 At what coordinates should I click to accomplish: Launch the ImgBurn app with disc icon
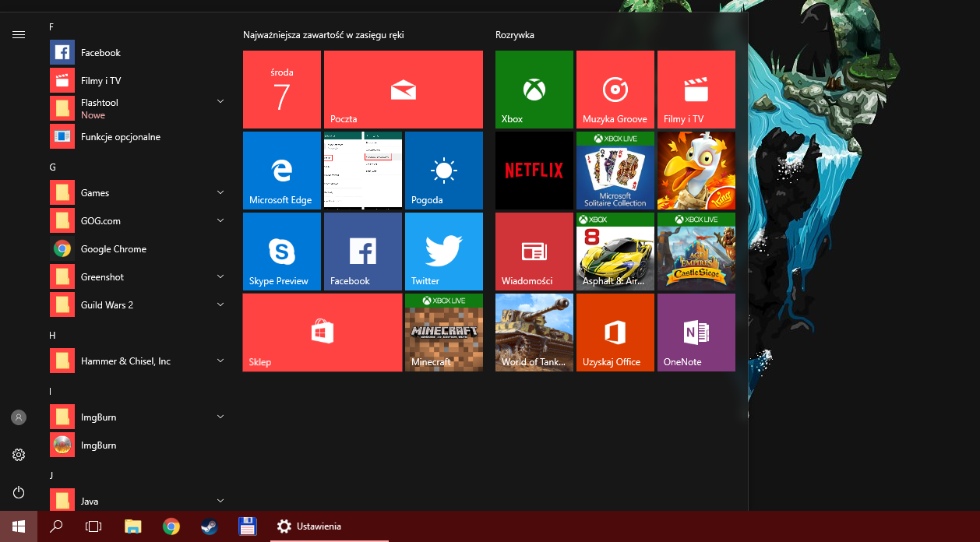[x=137, y=445]
